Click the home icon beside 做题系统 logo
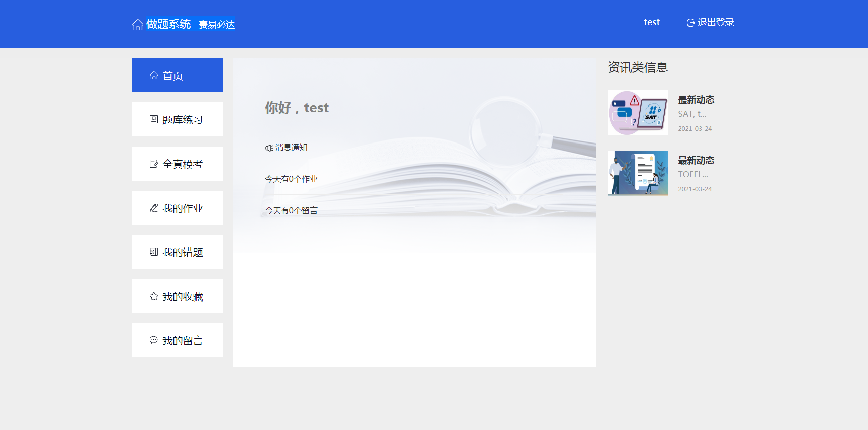Viewport: 868px width, 430px height. (x=138, y=25)
